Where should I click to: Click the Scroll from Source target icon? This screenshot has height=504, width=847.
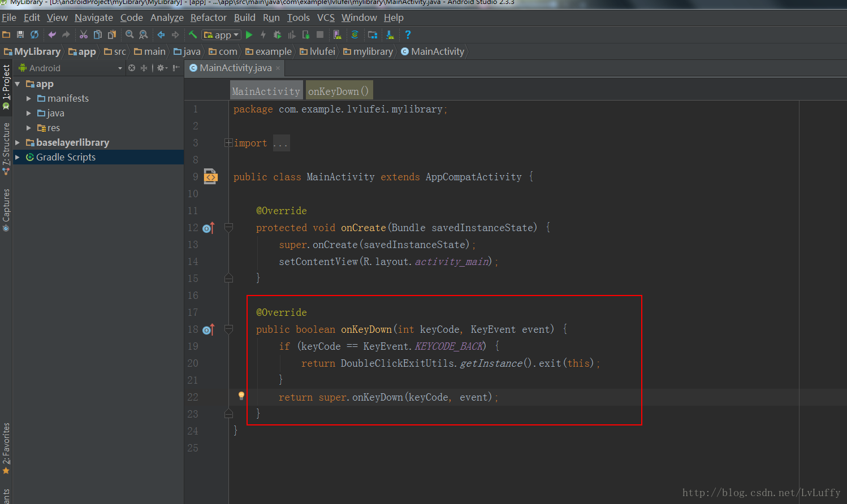tap(132, 68)
